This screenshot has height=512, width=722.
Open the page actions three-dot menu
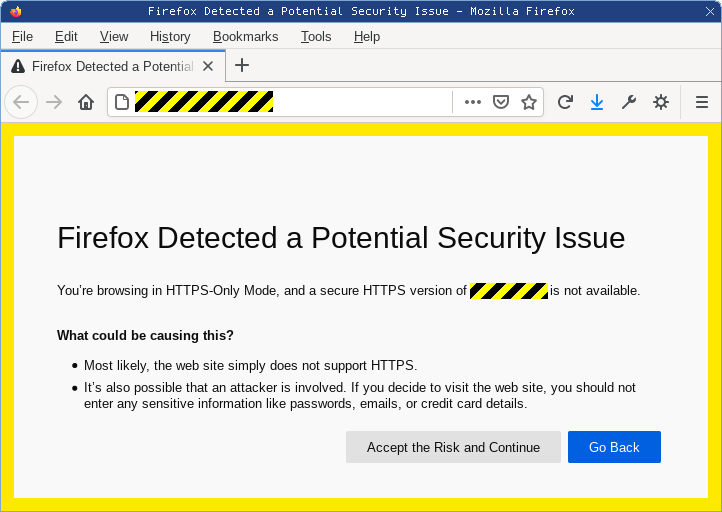point(473,102)
